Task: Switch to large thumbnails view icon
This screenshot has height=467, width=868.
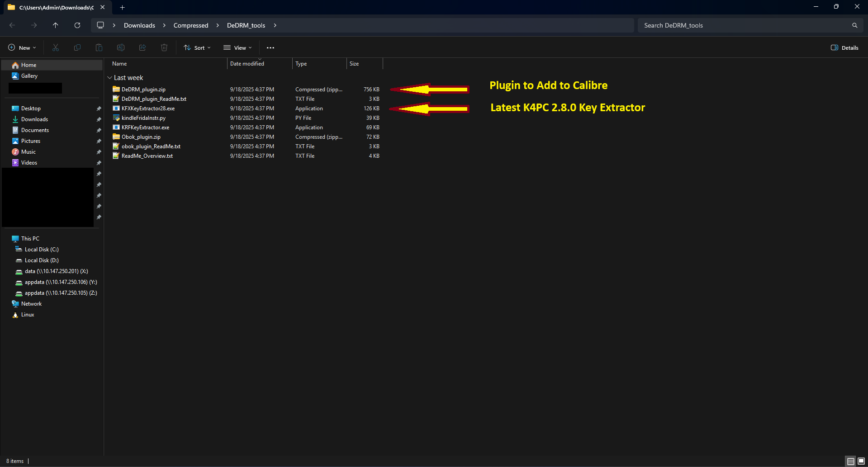Action: click(x=861, y=461)
